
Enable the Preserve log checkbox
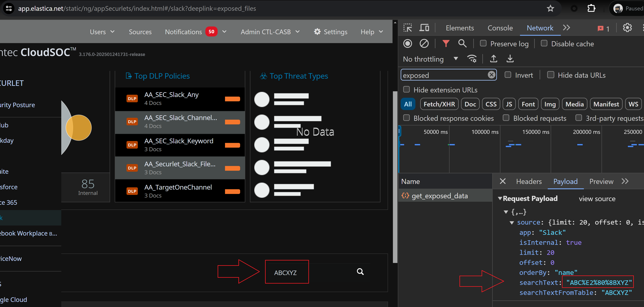(483, 43)
